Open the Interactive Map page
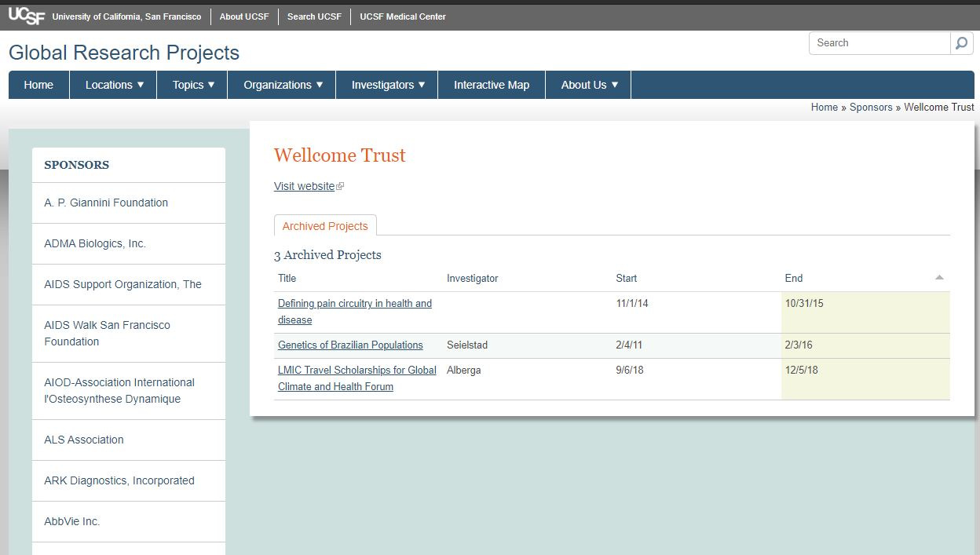980x555 pixels. point(492,85)
